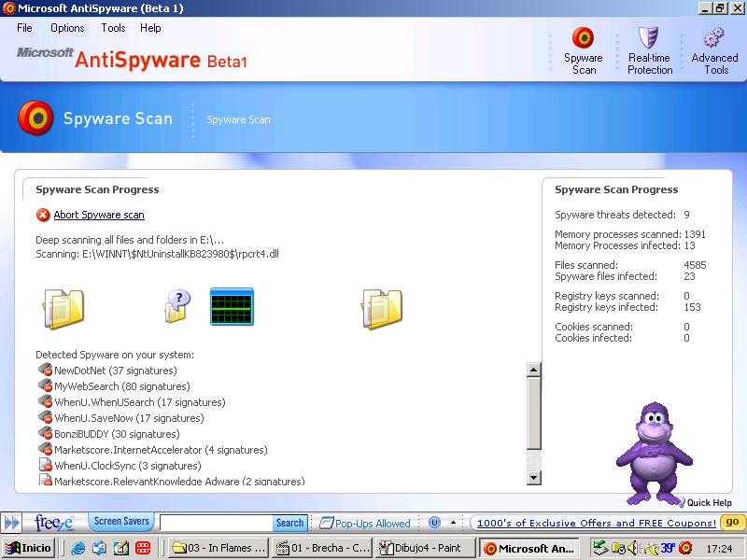Click the Registry keys infected: 153 line
Viewport: 747px width, 560px height.
pos(627,307)
